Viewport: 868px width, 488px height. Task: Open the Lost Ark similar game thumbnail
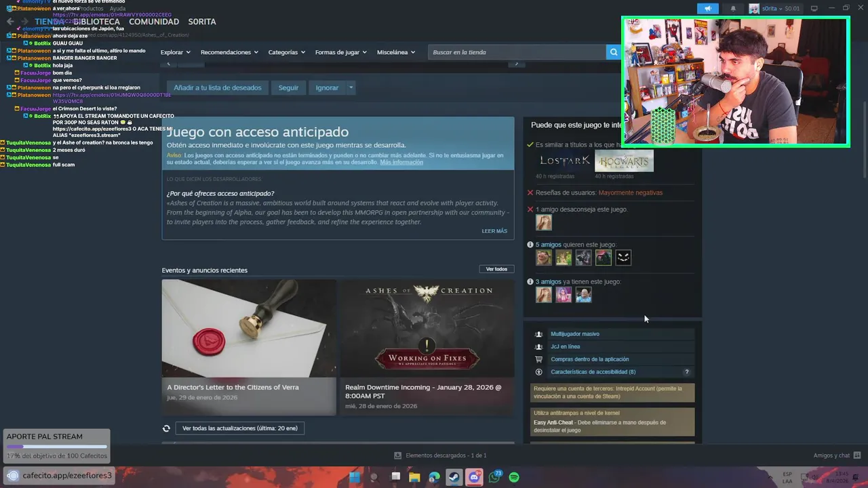pyautogui.click(x=564, y=161)
